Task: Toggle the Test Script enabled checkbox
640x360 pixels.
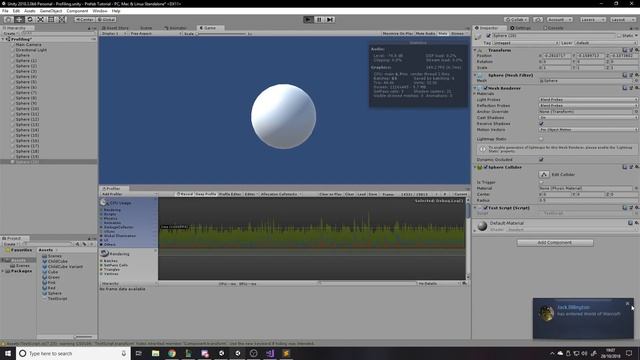Action: point(486,208)
